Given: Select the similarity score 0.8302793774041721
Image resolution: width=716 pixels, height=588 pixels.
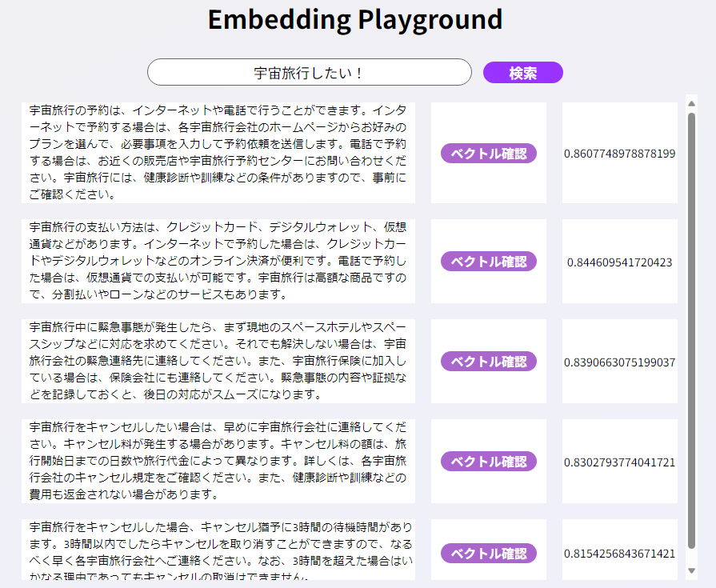Looking at the screenshot, I should tap(618, 462).
